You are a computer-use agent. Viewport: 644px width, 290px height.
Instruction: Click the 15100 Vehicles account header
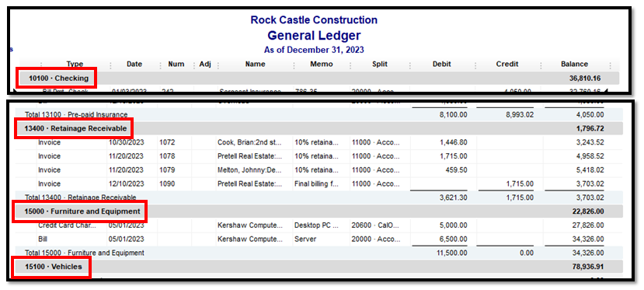(319, 267)
